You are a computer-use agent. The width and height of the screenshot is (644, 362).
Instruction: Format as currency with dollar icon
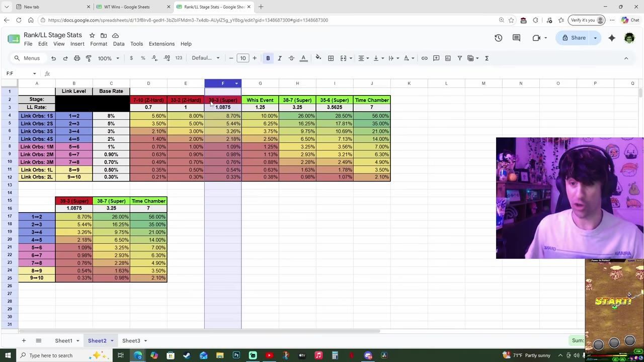click(131, 58)
